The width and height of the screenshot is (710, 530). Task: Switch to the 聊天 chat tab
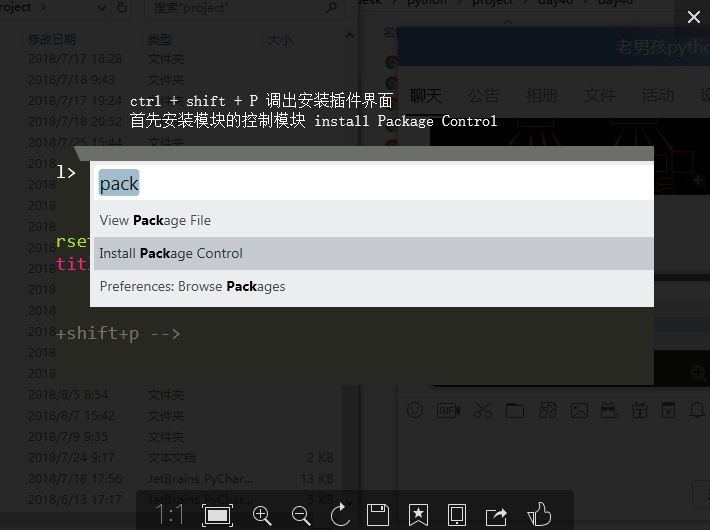[426, 96]
